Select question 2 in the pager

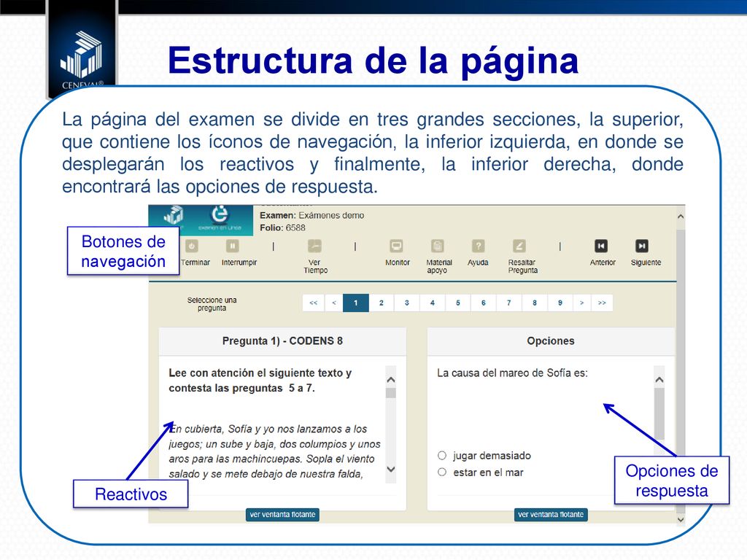[x=382, y=303]
